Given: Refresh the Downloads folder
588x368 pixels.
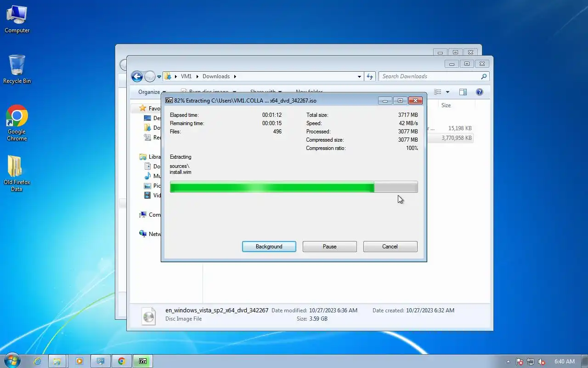Looking at the screenshot, I should 370,76.
